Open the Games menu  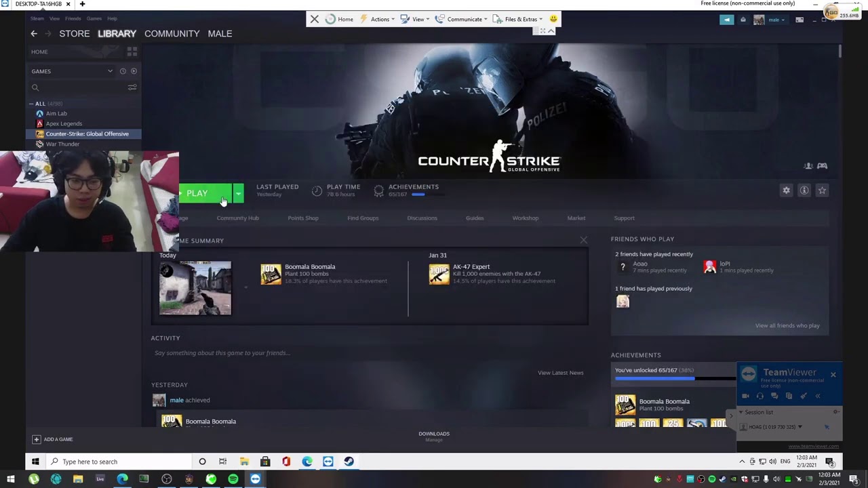pos(94,18)
